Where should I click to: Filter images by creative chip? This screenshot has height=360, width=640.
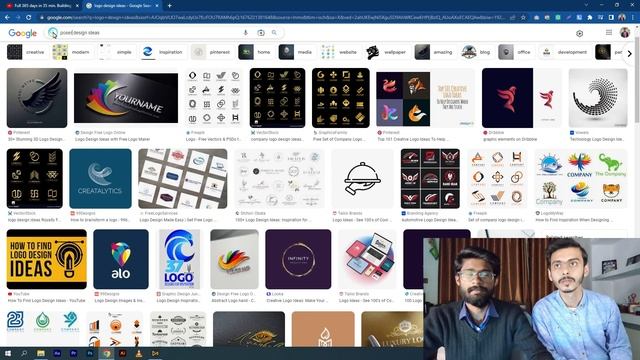(26, 52)
